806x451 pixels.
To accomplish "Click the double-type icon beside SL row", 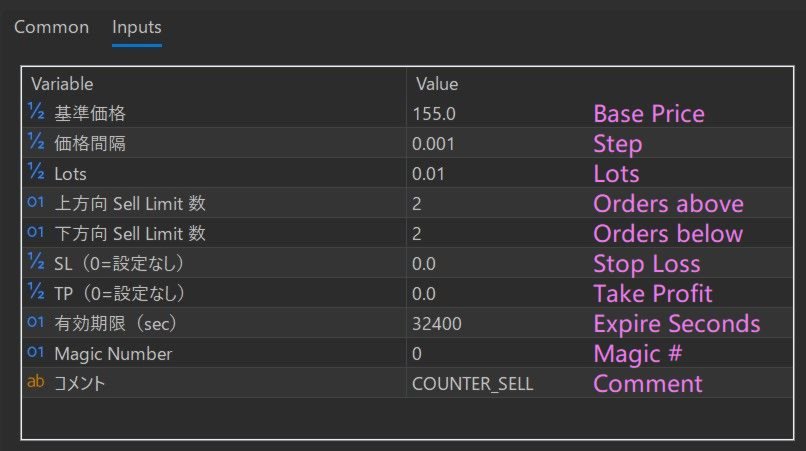I will 37,263.
